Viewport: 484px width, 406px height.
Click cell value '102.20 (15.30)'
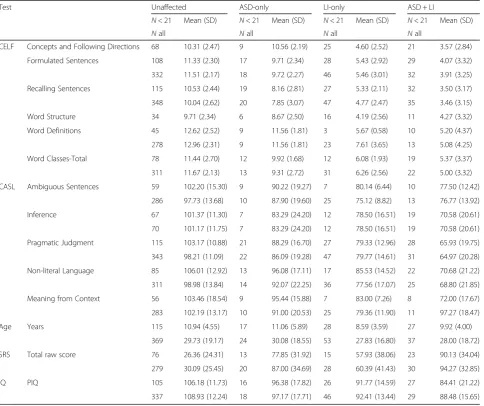205,187
